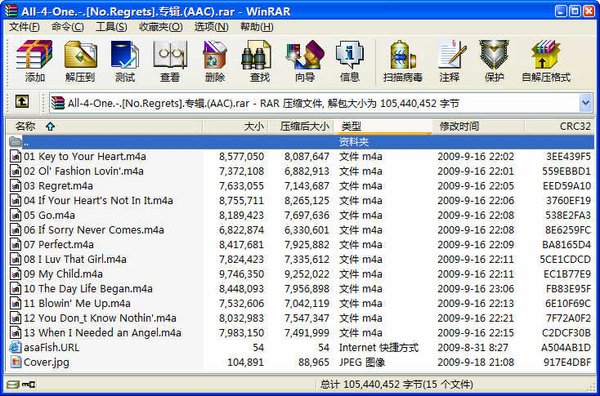Click packed size 9,252,022
The image size is (600, 396).
pos(307,274)
